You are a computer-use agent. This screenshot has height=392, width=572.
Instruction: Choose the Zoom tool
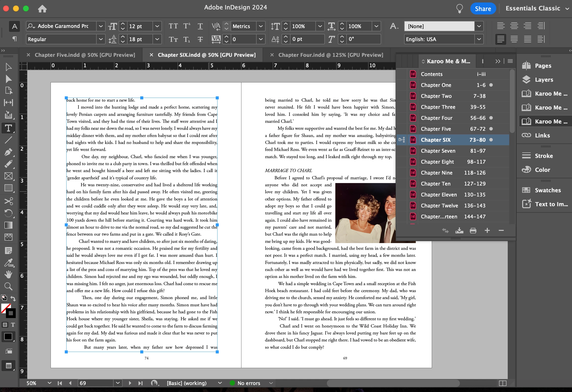[x=8, y=286]
